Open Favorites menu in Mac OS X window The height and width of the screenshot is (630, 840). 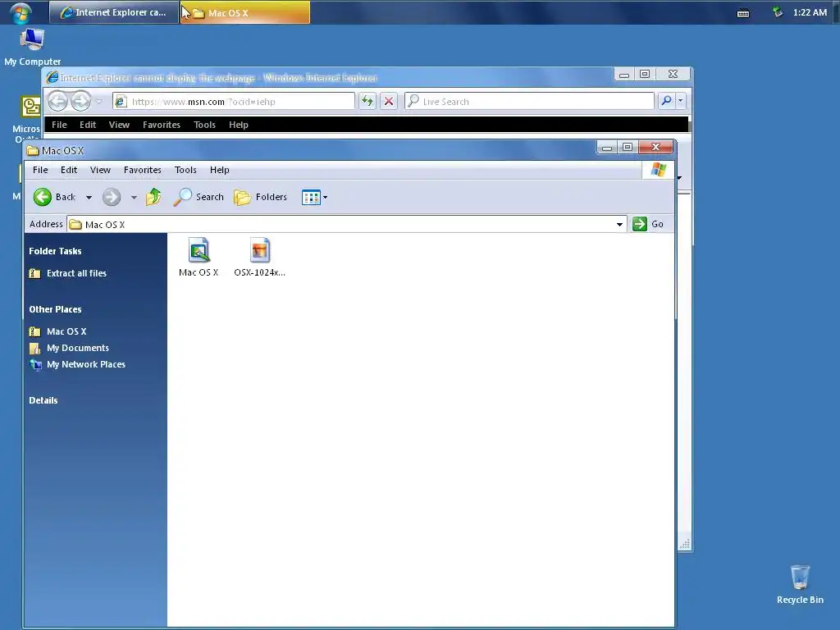point(143,170)
